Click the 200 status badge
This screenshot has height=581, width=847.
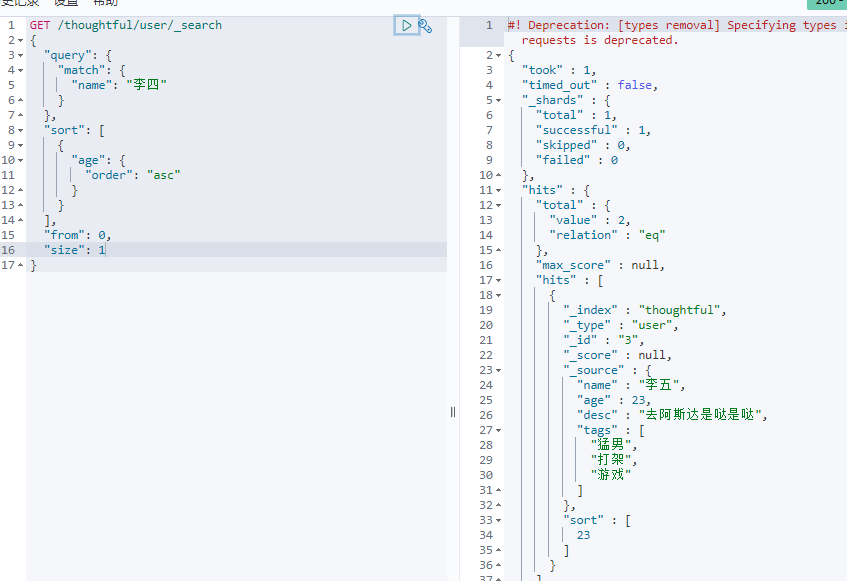click(829, 3)
